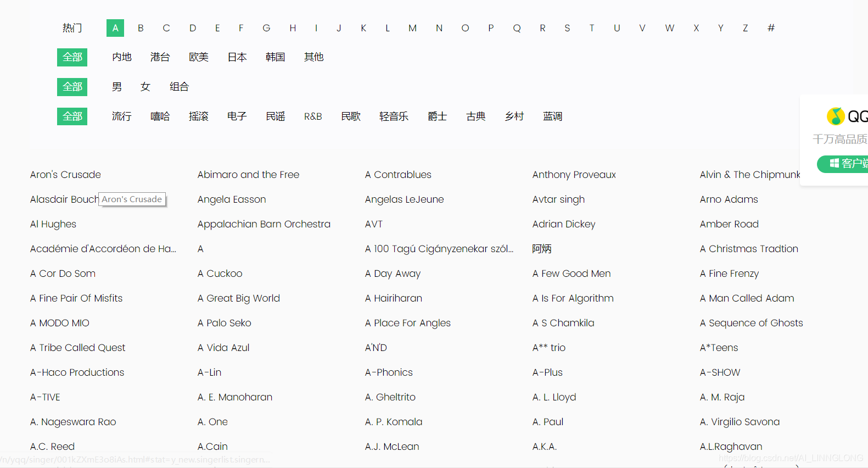Filter by genre 嘻哈
The width and height of the screenshot is (868, 468).
[160, 116]
